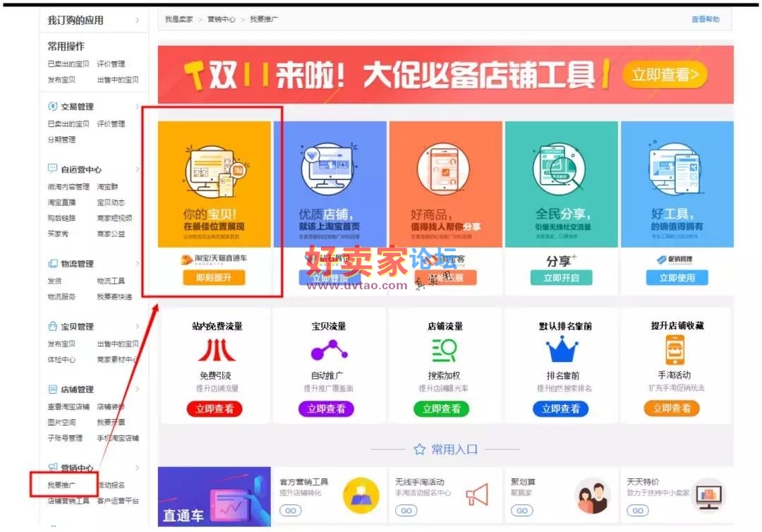Open 淘宝直播 in the sidebar menu
762x532 pixels.
pos(62,202)
